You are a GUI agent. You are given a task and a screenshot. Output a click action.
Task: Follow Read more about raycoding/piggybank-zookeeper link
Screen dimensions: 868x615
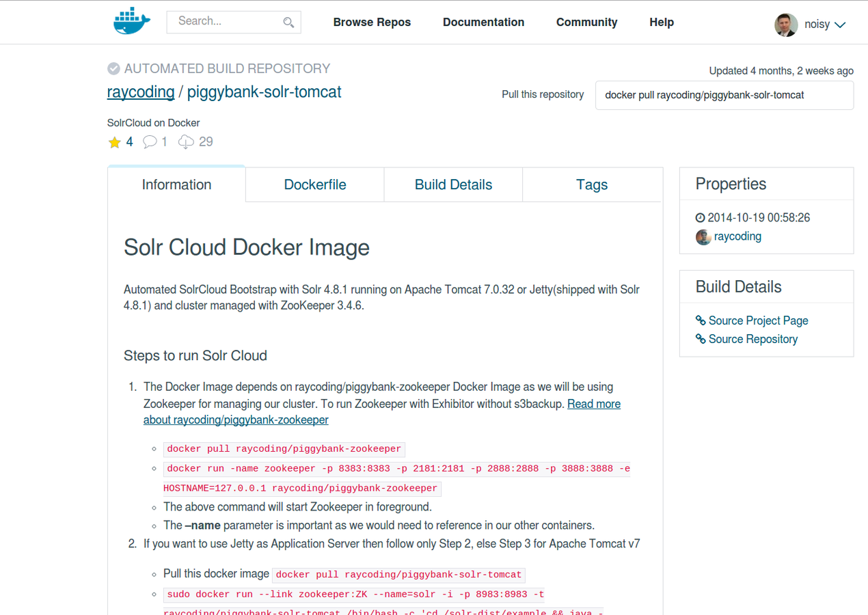(x=382, y=411)
